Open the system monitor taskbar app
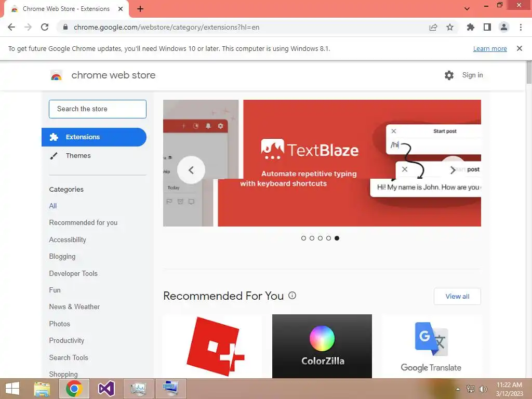Image resolution: width=532 pixels, height=399 pixels. 138,389
